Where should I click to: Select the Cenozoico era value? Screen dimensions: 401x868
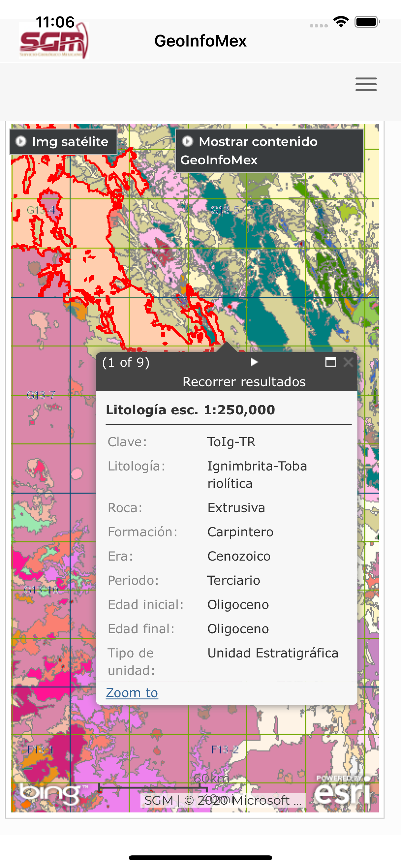click(x=239, y=556)
